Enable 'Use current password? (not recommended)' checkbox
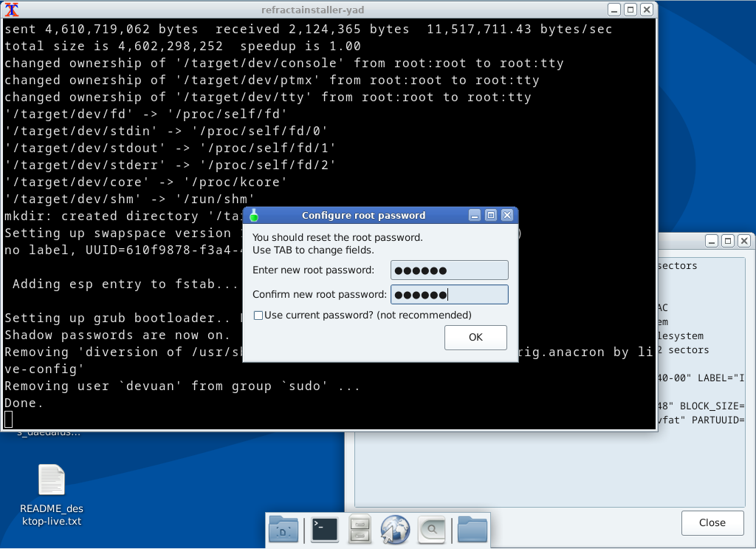 259,315
